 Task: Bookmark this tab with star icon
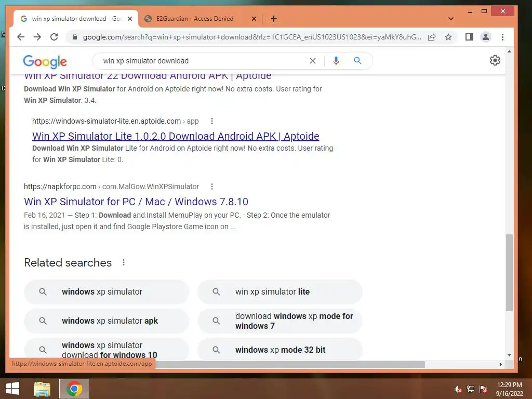pos(448,37)
